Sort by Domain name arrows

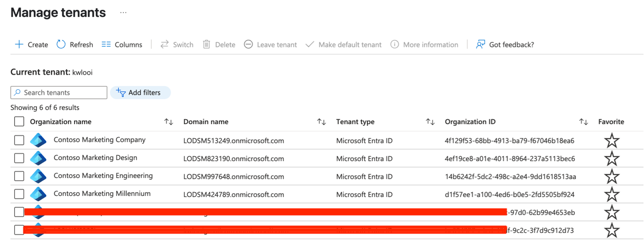(322, 121)
